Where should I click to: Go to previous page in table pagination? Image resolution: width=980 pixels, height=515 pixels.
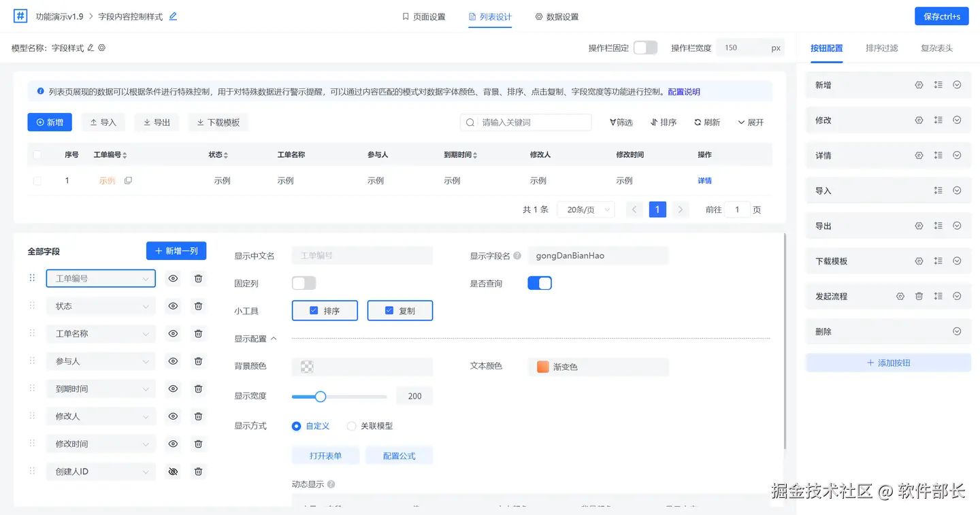[634, 210]
